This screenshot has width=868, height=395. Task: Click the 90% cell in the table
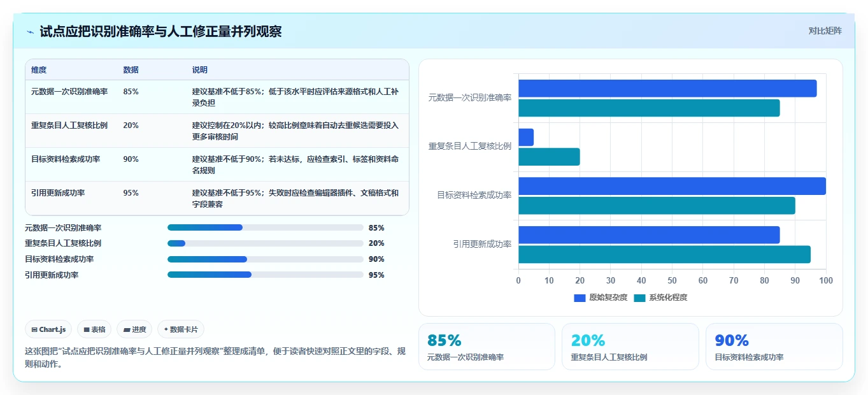point(131,159)
